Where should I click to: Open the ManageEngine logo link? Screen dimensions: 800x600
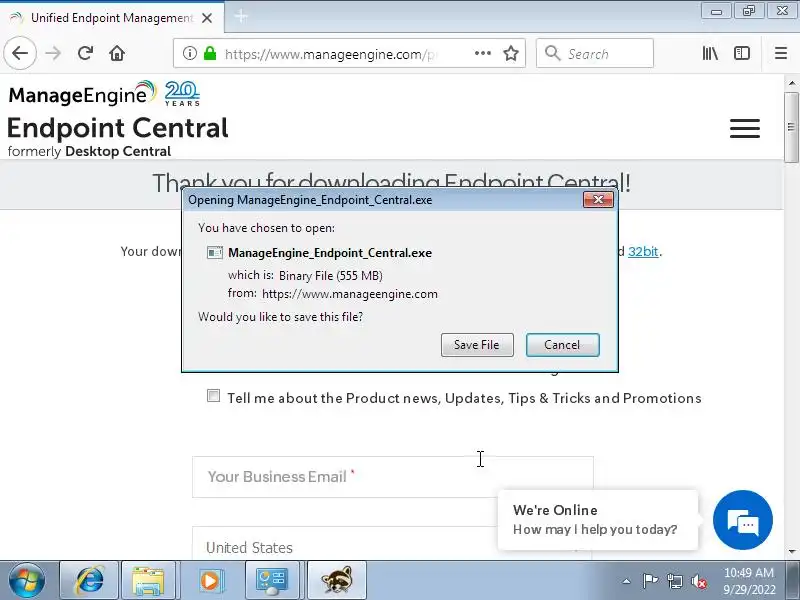[x=82, y=94]
